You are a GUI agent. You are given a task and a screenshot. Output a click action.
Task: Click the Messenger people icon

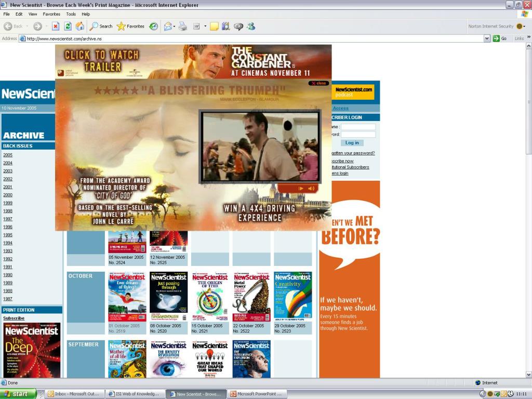(251, 26)
